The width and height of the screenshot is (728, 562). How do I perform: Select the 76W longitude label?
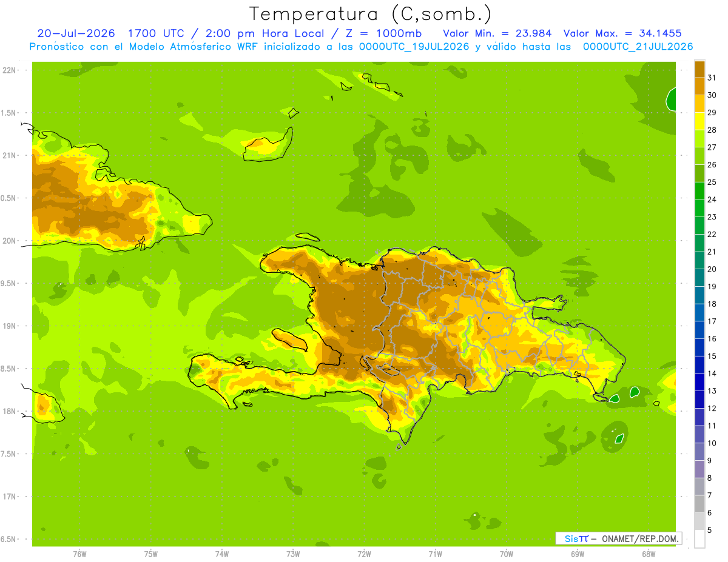point(79,554)
